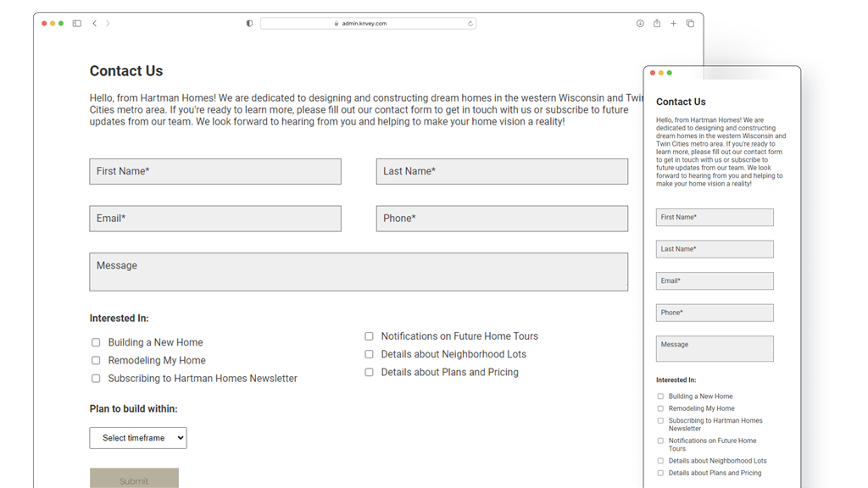
Task: Check Details about Neighborhood Lots, main window
Action: [370, 354]
